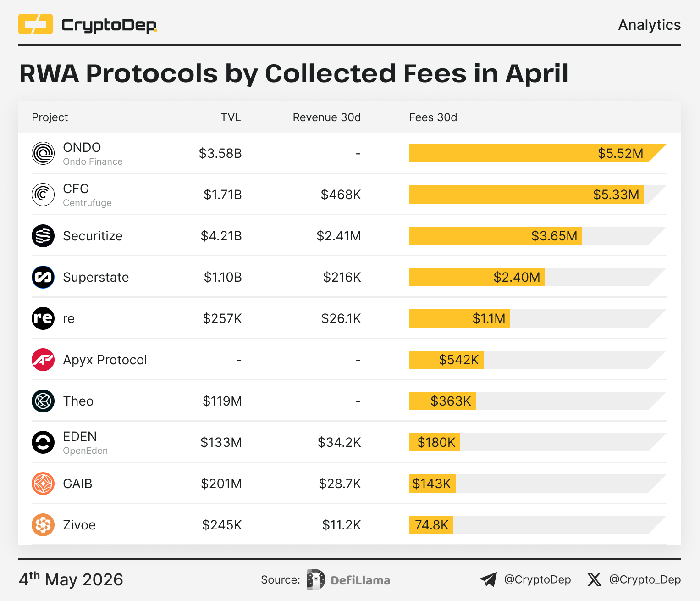Click the ONDO $5.52M fees bar

click(537, 153)
